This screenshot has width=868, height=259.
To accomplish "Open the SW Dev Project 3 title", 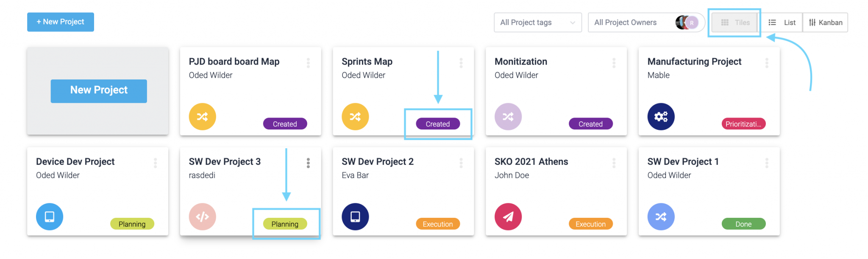I will (225, 162).
